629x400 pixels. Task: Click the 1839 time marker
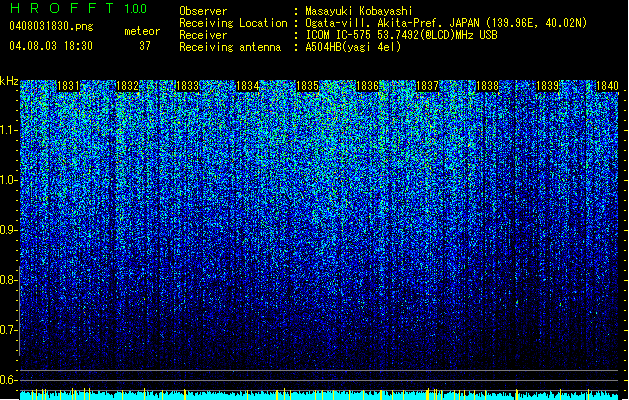(548, 86)
